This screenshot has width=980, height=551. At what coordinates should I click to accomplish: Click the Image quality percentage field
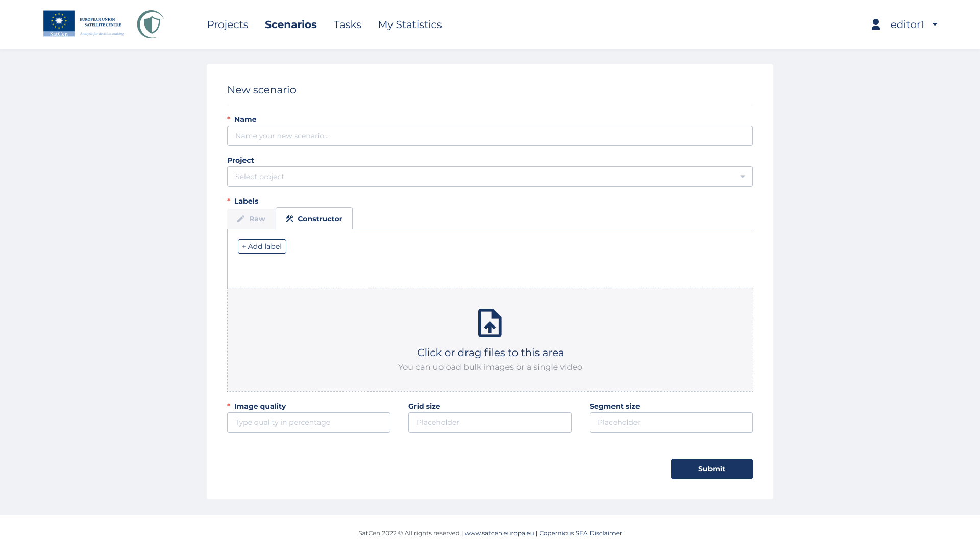[x=308, y=422]
